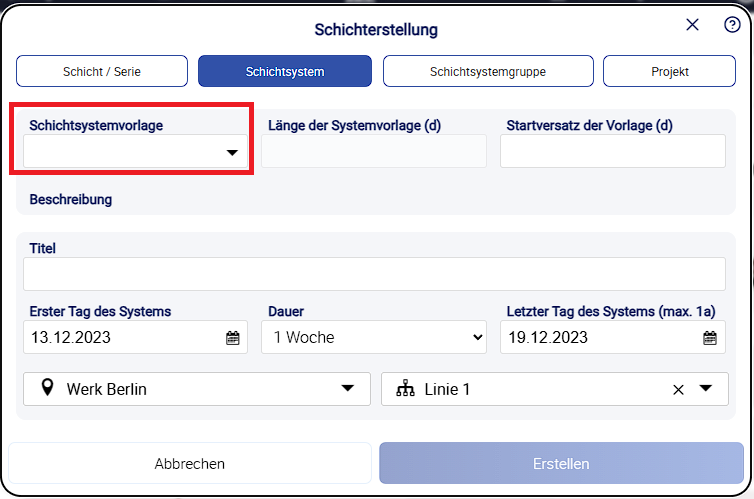Open the Schichtsystemvorlage dropdown
This screenshot has width=754, height=499.
[232, 153]
